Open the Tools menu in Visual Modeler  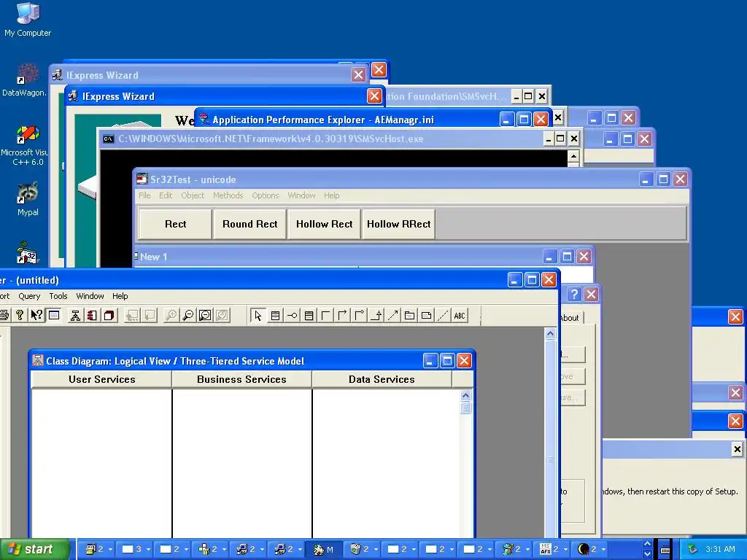pyautogui.click(x=58, y=296)
